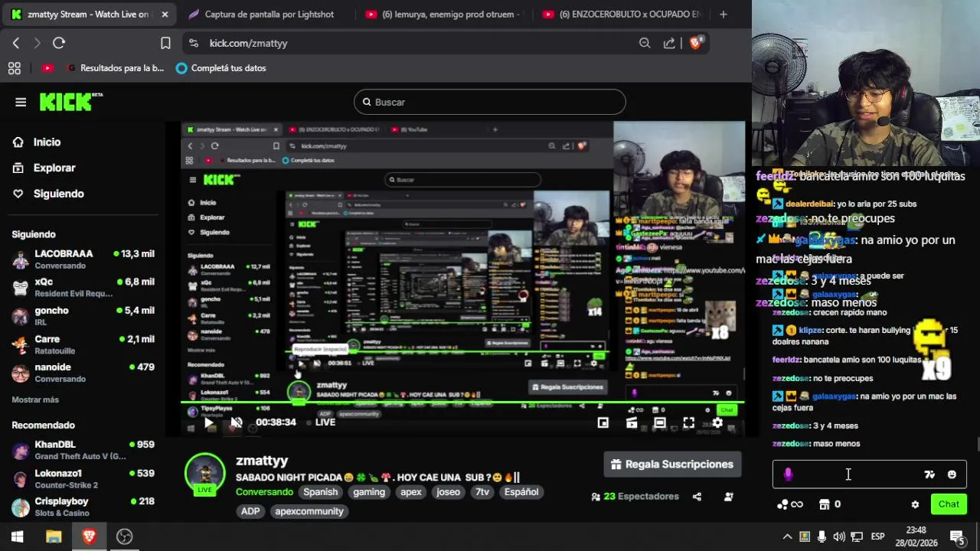
Task: Open xQc channel from following list
Action: pyautogui.click(x=83, y=287)
